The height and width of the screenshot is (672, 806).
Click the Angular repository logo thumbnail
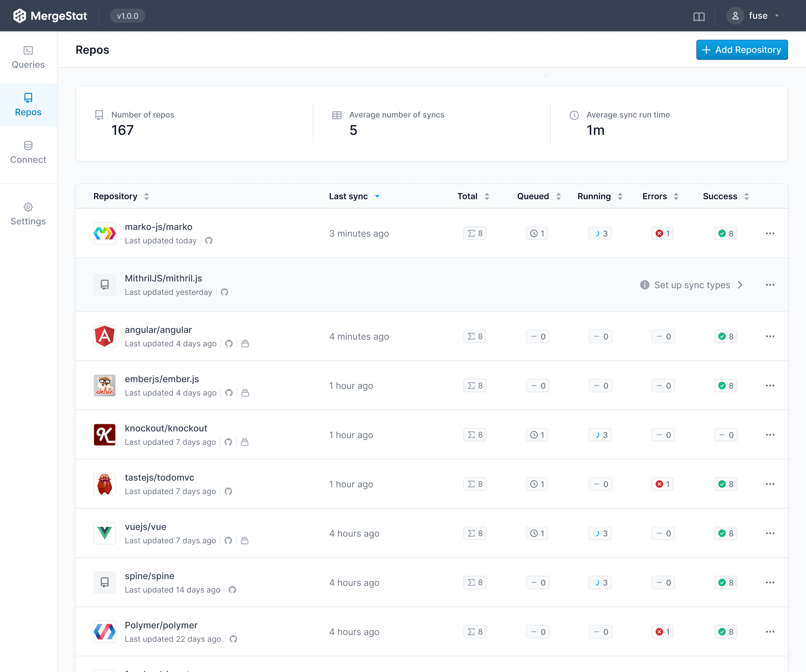[x=104, y=336]
